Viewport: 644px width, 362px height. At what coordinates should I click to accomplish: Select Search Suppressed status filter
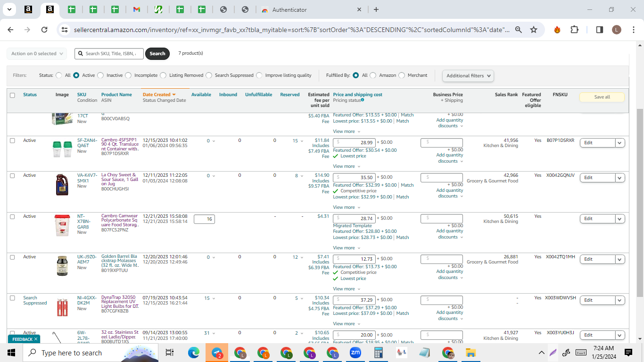(209, 75)
